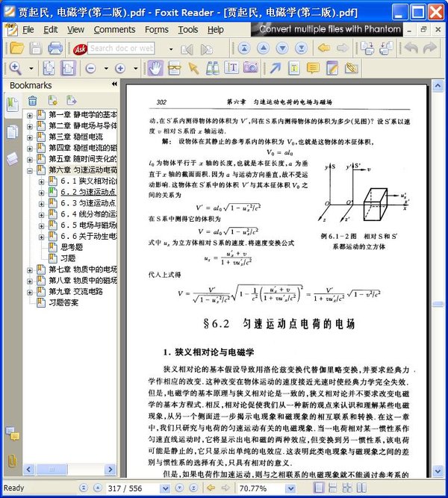Go to previous page with up-arrow icon
This screenshot has height=498, width=448.
[263, 49]
